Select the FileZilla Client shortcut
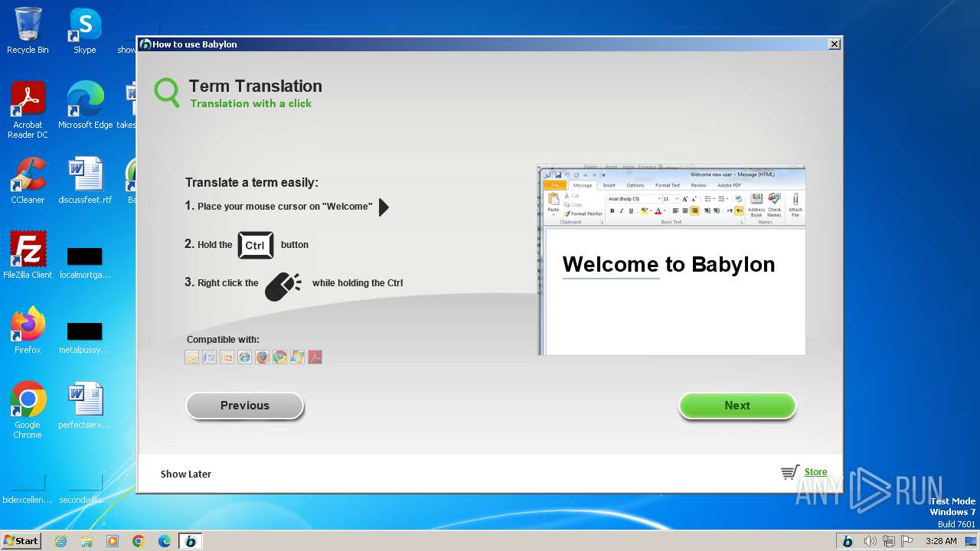The image size is (980, 551). 28,256
